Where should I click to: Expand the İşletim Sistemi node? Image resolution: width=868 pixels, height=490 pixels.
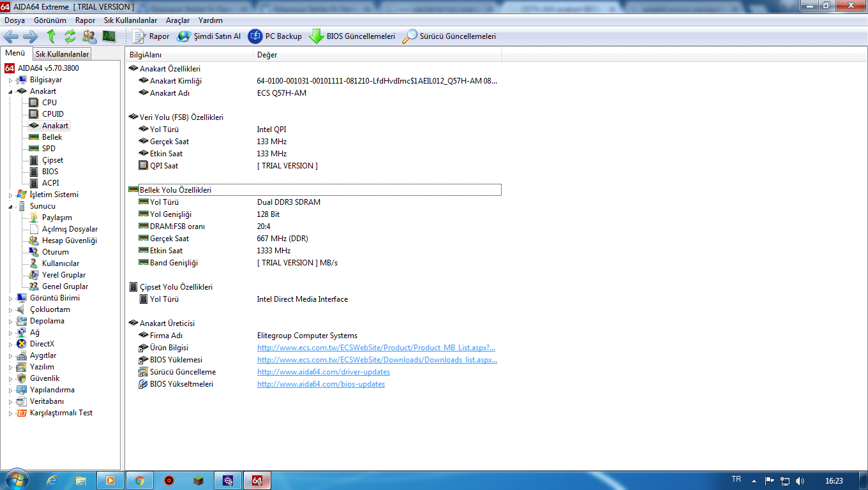[10, 195]
